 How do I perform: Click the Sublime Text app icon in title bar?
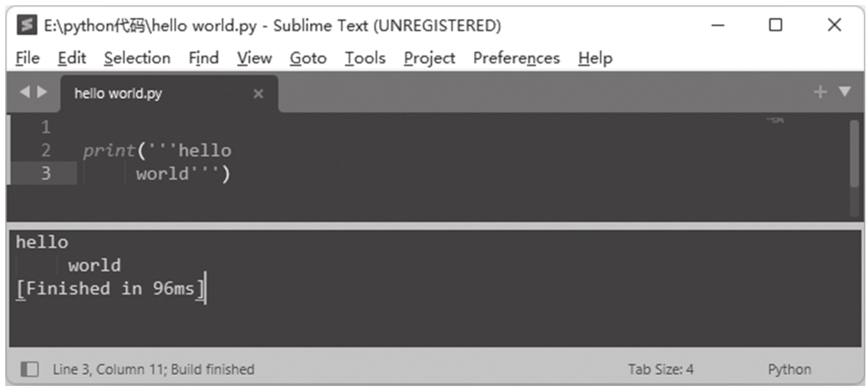27,27
